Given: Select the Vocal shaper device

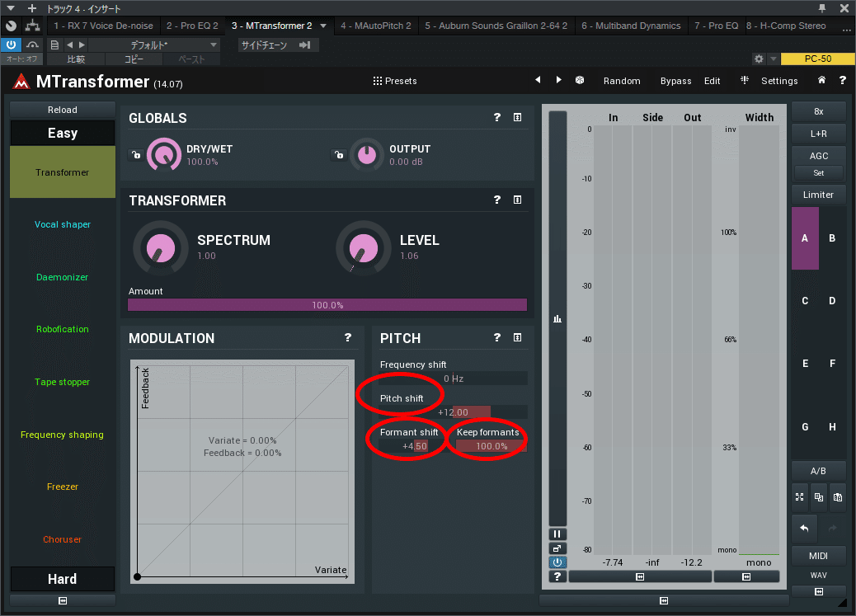Looking at the screenshot, I should 62,224.
